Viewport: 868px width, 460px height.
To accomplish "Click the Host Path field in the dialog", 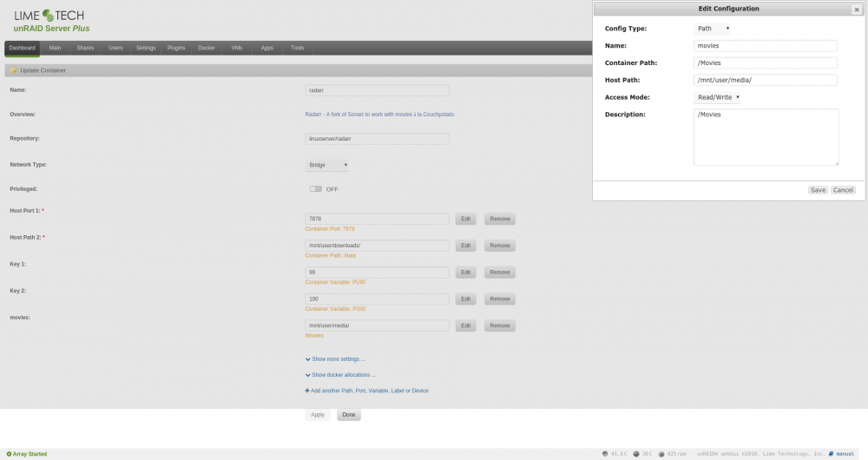I will click(x=765, y=80).
